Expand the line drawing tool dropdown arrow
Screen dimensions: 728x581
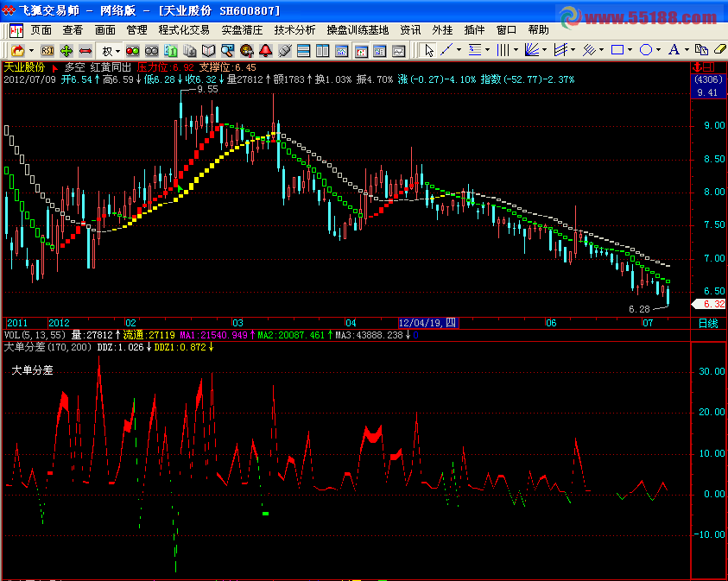(x=459, y=50)
